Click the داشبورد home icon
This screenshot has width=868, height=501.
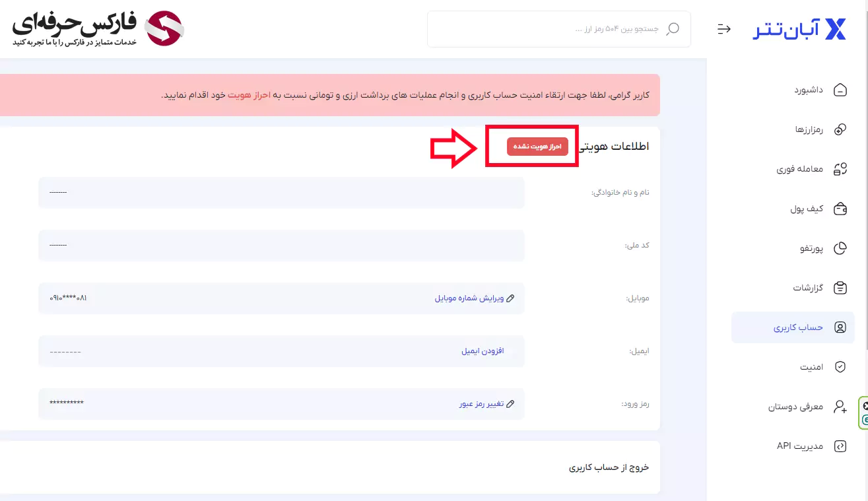(x=840, y=90)
